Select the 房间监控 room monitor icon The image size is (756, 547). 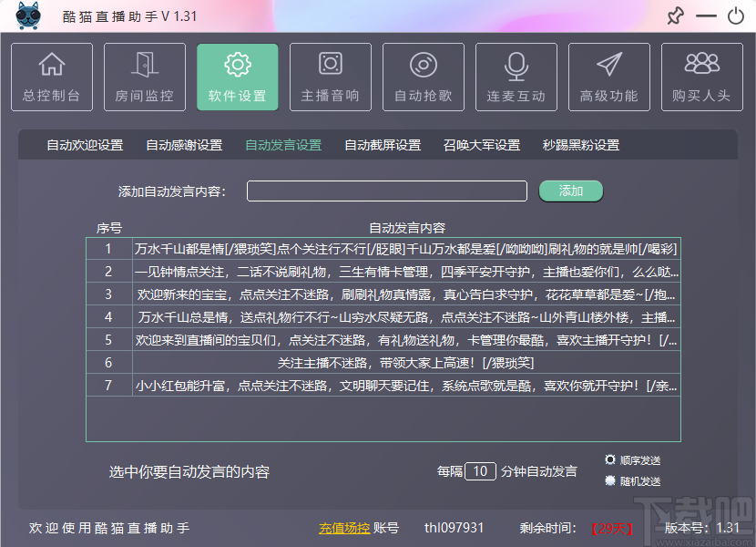[x=144, y=77]
